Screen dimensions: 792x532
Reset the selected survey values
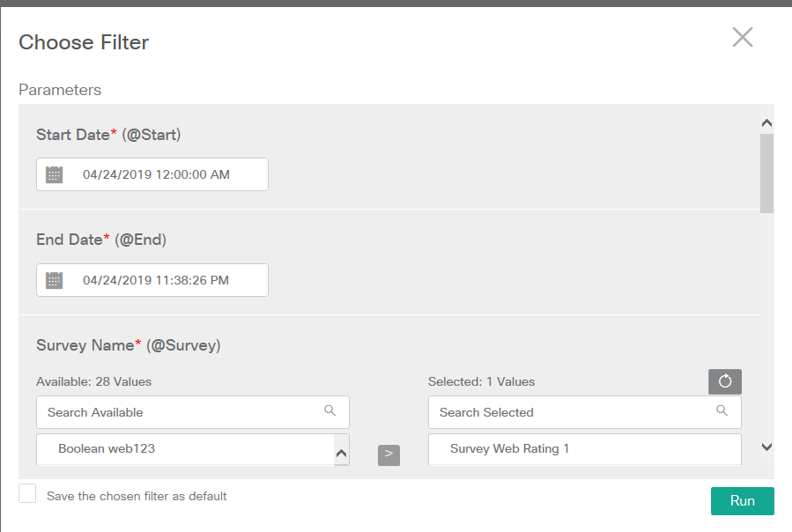click(725, 381)
